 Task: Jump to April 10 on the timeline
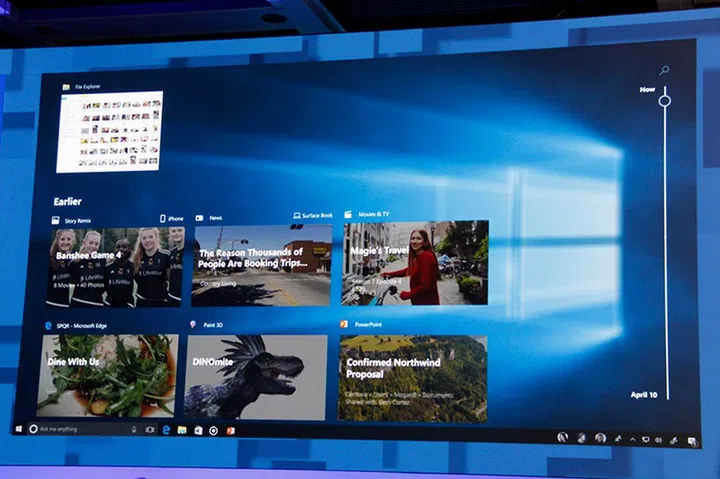tap(645, 395)
